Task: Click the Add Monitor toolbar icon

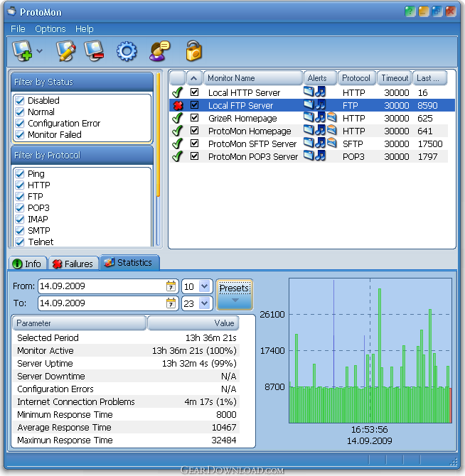Action: 23,51
